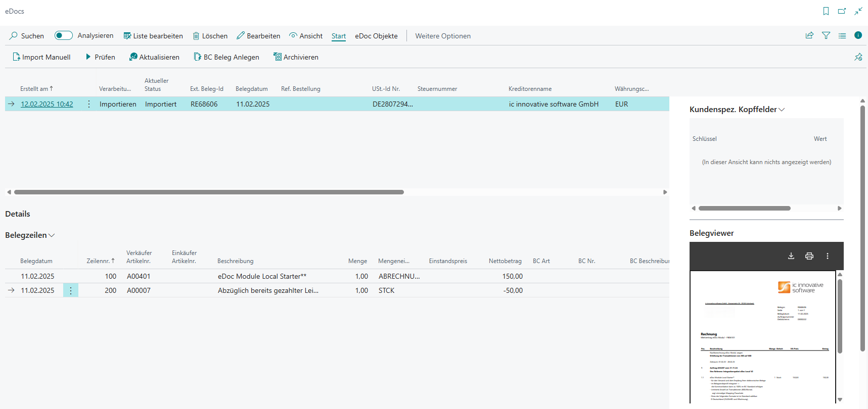Screen dimensions: 868x409
Task: Print the document in Belegviewer
Action: (809, 256)
